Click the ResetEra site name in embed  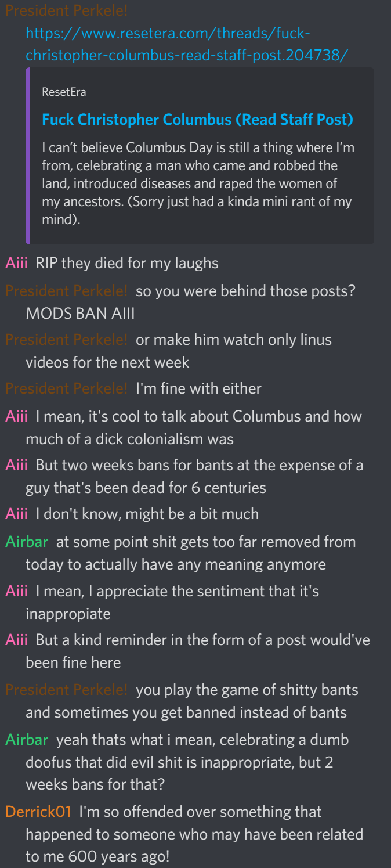click(x=64, y=92)
